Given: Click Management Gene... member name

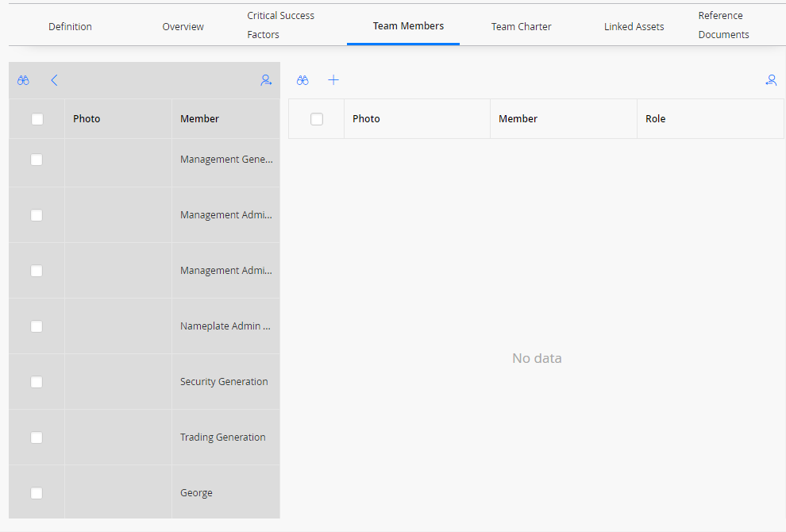Looking at the screenshot, I should click(226, 160).
